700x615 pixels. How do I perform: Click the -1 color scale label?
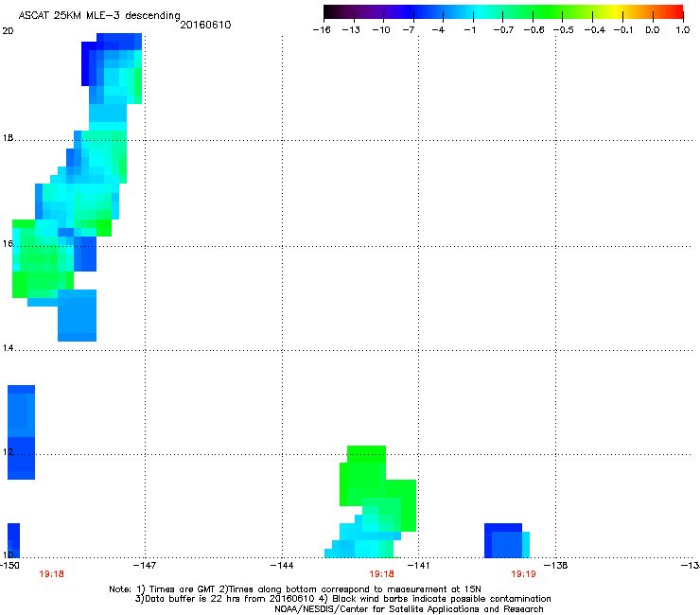[x=469, y=30]
